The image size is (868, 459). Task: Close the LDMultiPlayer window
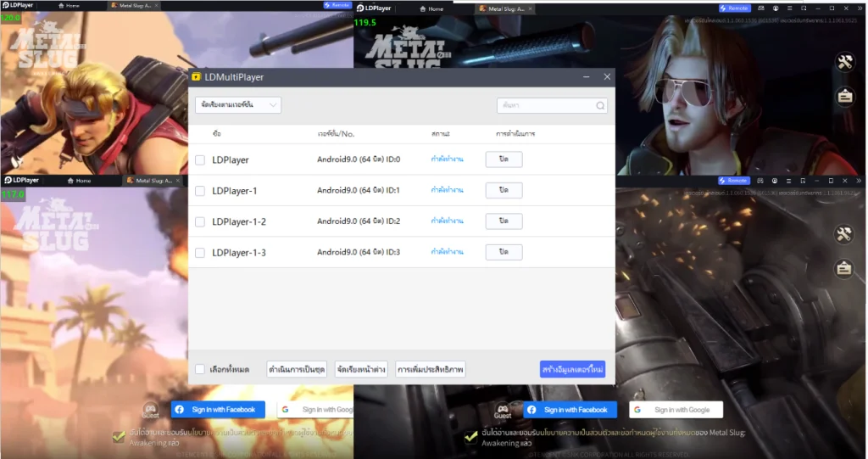(607, 77)
